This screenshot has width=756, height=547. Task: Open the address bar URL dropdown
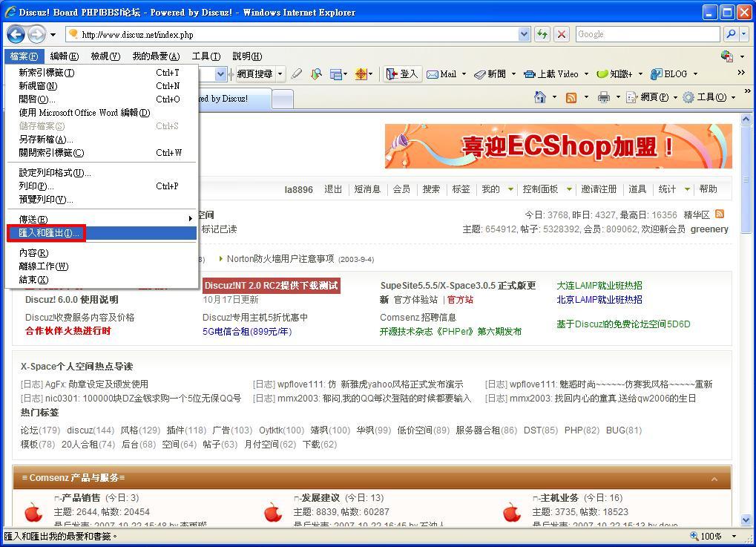pyautogui.click(x=525, y=34)
